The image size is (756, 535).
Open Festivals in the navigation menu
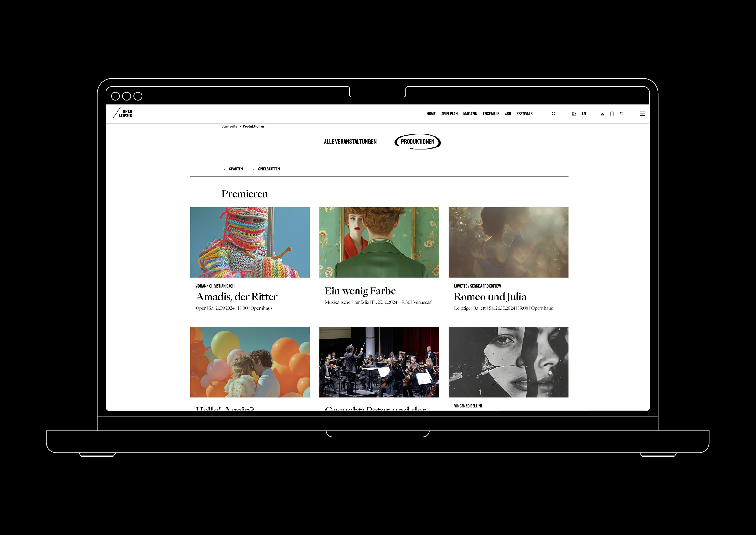[524, 114]
